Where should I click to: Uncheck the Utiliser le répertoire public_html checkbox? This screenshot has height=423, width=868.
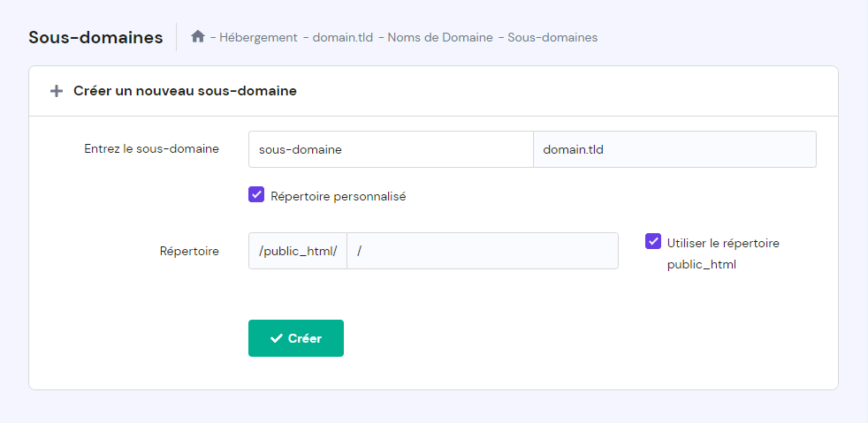coord(653,241)
